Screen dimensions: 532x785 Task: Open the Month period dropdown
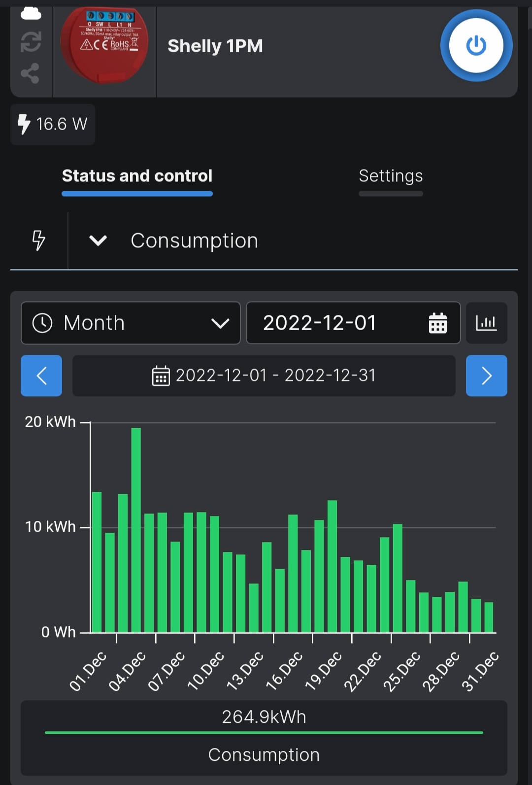(131, 323)
